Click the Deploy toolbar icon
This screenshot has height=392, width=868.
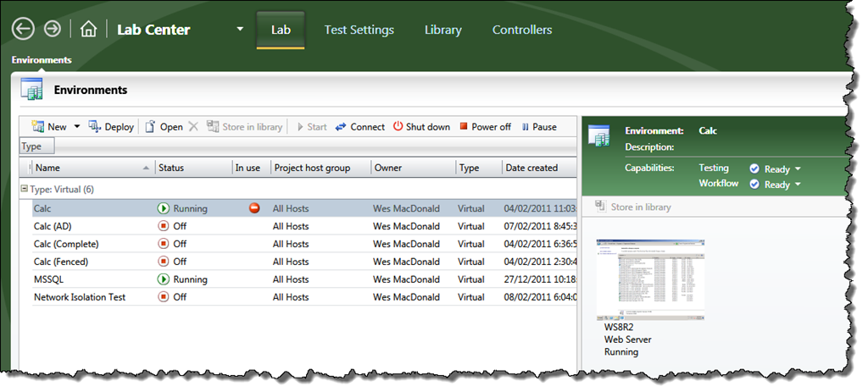(x=95, y=127)
